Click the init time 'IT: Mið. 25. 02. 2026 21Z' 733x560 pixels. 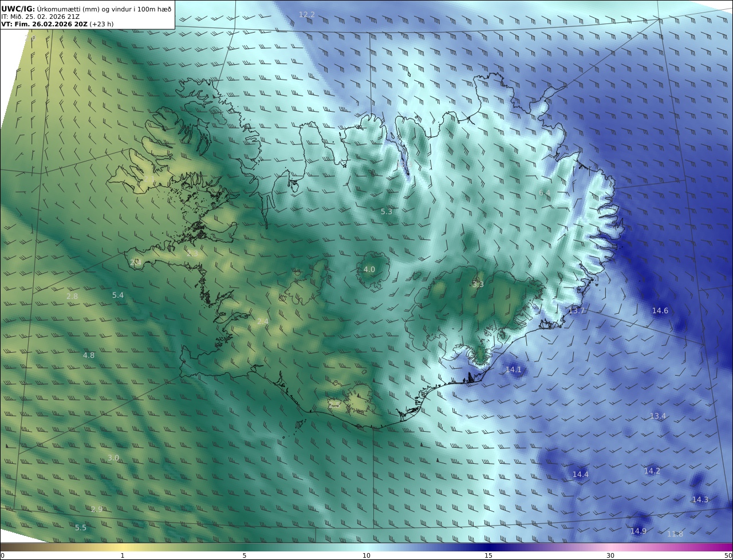click(x=40, y=17)
